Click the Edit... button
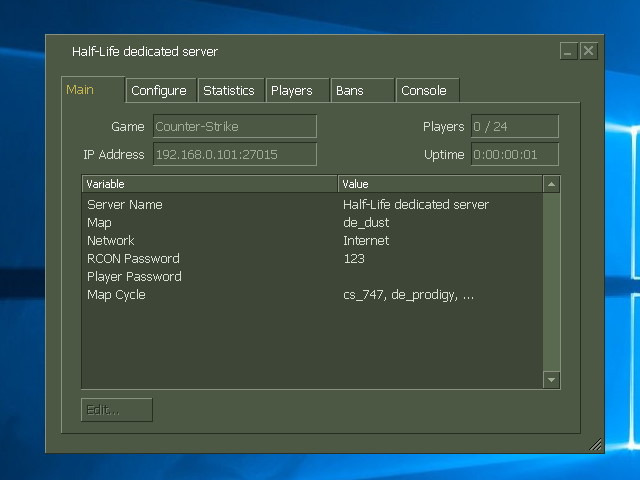 (117, 410)
